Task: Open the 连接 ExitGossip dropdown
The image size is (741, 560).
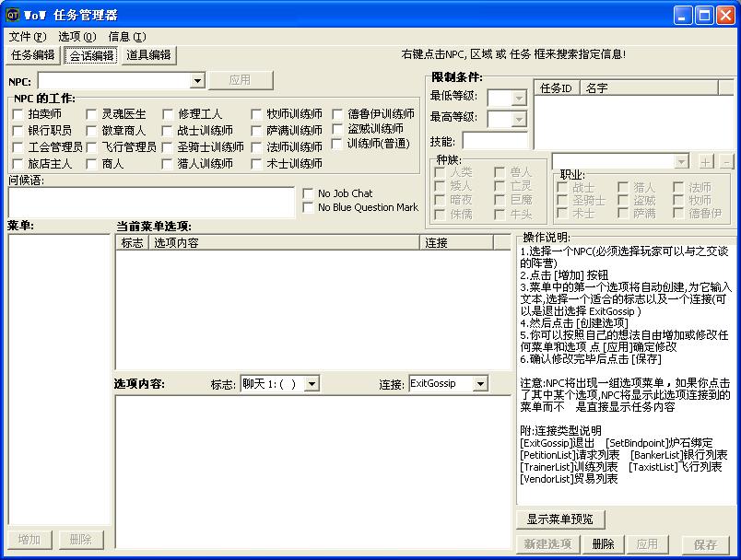Action: tap(480, 383)
